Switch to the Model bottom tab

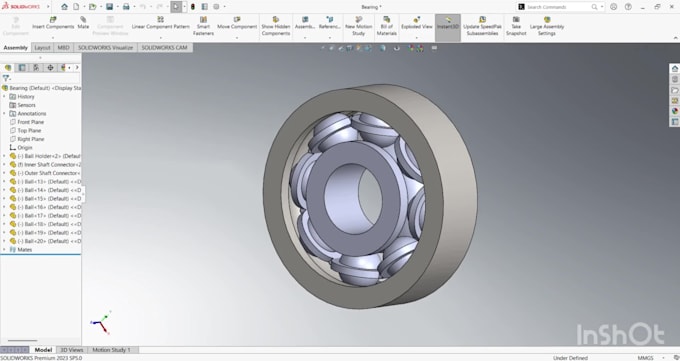click(43, 350)
